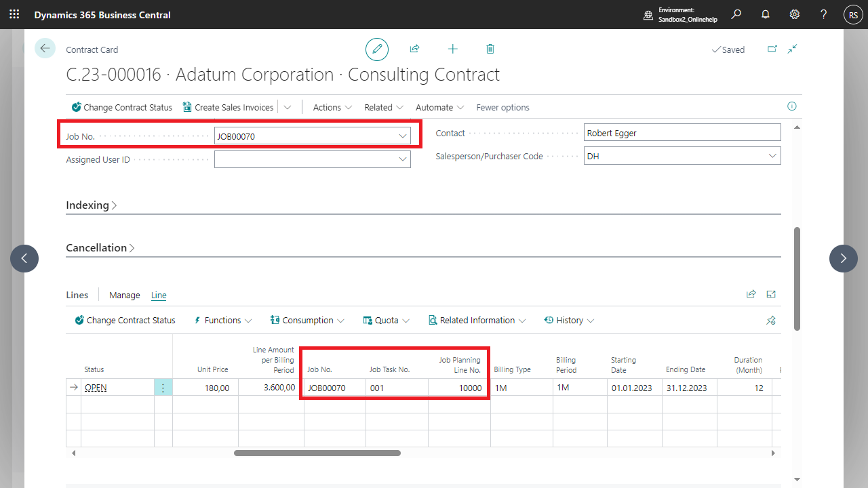868x488 pixels.
Task: Click the Ending Date cell 31.12.2023
Action: pos(690,388)
